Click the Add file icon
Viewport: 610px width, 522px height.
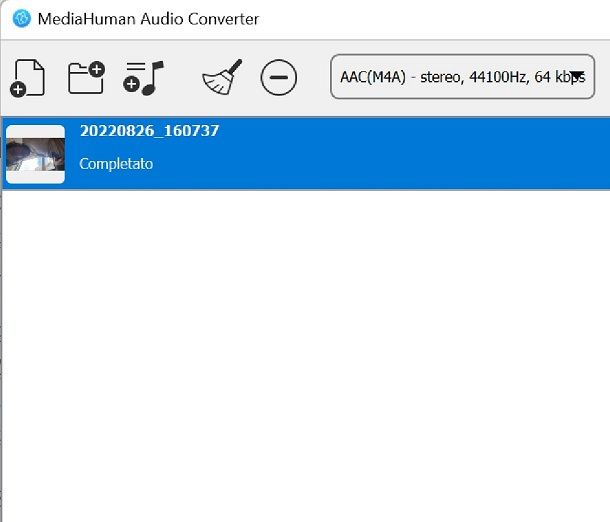coord(27,78)
